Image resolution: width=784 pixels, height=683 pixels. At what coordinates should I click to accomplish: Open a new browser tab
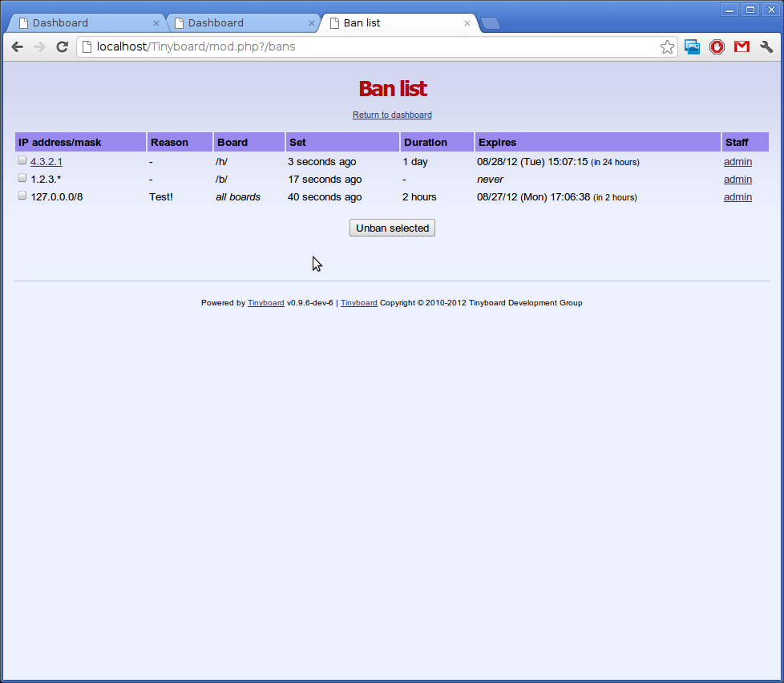[491, 23]
